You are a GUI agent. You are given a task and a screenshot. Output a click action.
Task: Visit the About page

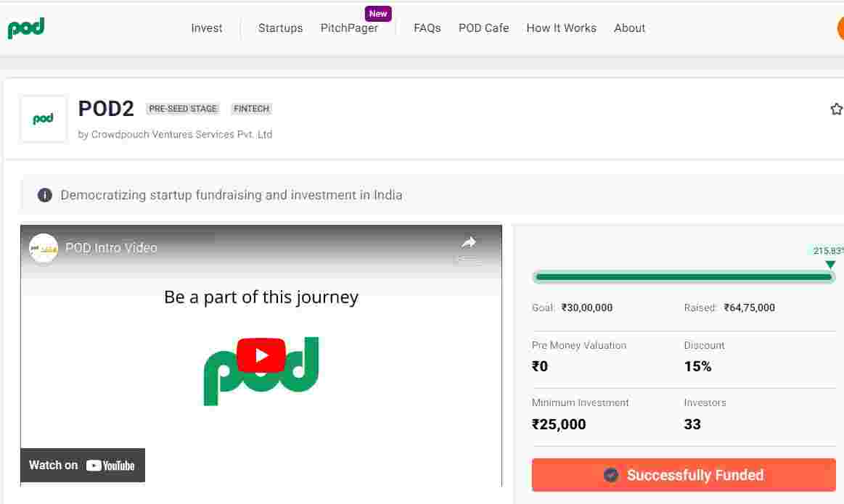[629, 28]
